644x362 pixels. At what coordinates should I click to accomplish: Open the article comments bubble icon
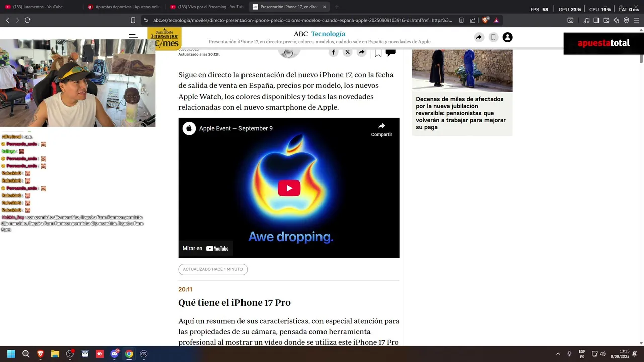tap(390, 53)
